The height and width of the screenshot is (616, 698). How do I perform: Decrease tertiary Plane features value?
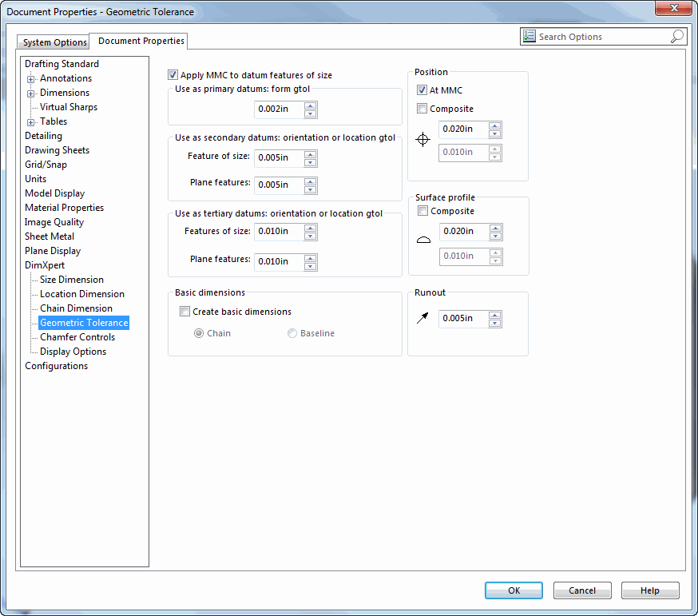coord(311,266)
